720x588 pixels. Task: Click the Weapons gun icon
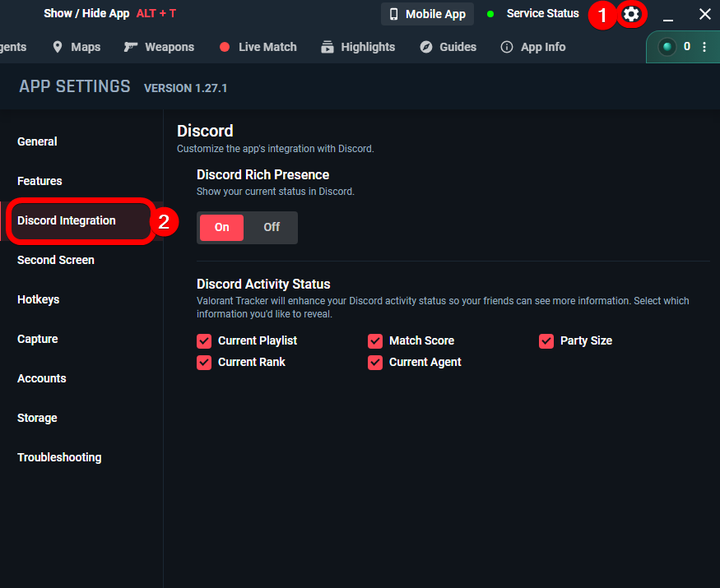[130, 47]
